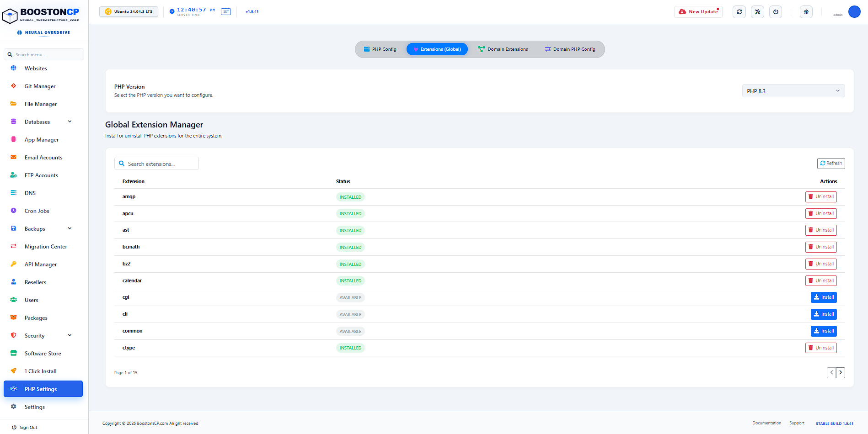Open Domain PHP Config tab
Viewport: 868px width, 434px height.
pyautogui.click(x=570, y=49)
